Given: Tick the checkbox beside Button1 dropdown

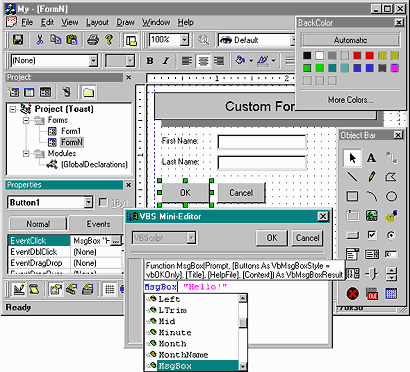Looking at the screenshot, I should click(x=103, y=202).
